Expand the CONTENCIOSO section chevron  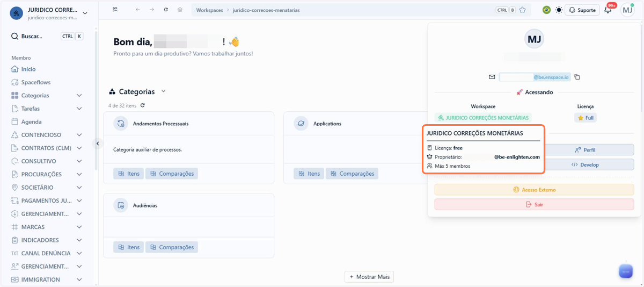coord(79,135)
